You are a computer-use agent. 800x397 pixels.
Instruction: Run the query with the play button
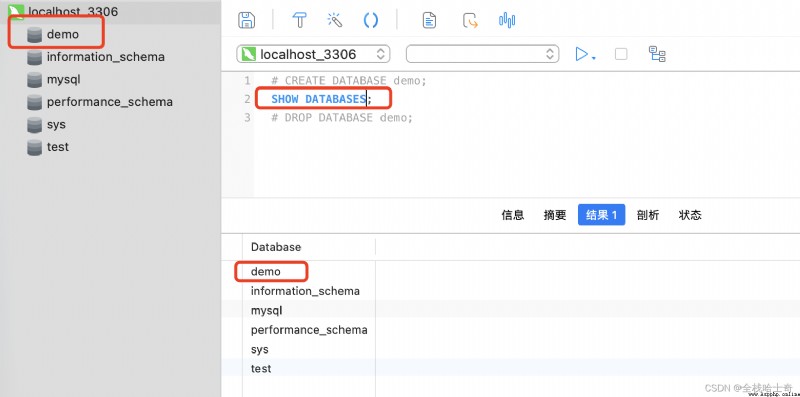(x=582, y=54)
